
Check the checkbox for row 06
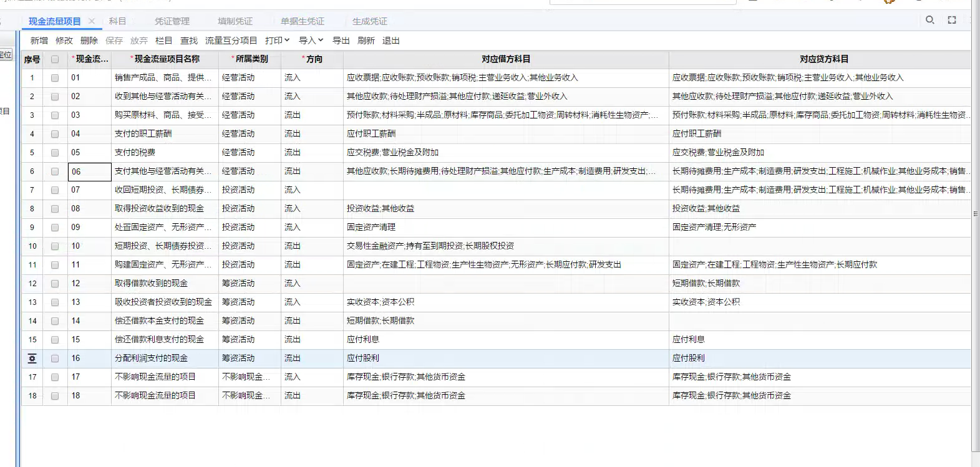click(55, 172)
